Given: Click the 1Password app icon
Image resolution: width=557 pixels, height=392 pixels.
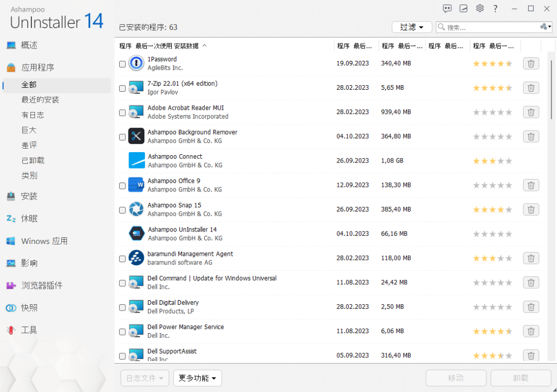Looking at the screenshot, I should click(x=136, y=63).
